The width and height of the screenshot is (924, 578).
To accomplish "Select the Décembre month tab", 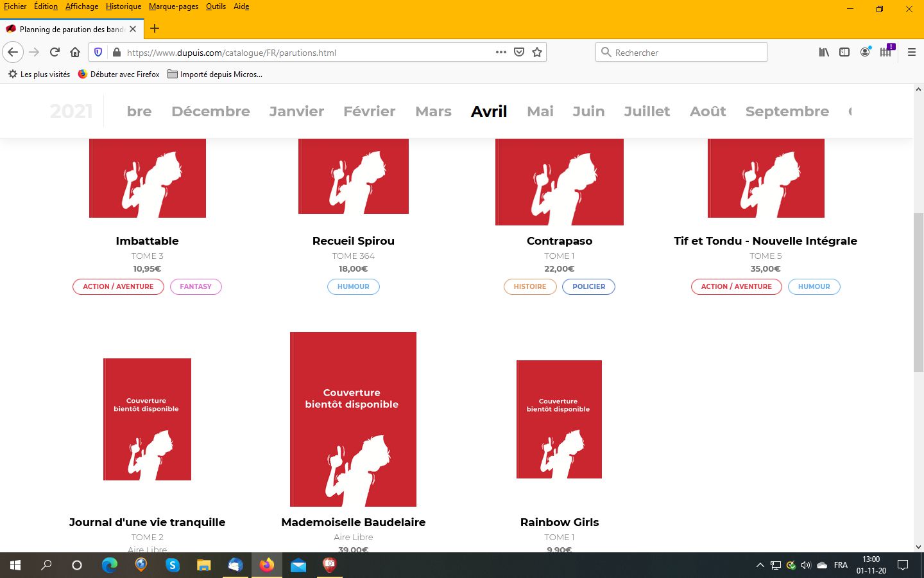I will (x=210, y=111).
